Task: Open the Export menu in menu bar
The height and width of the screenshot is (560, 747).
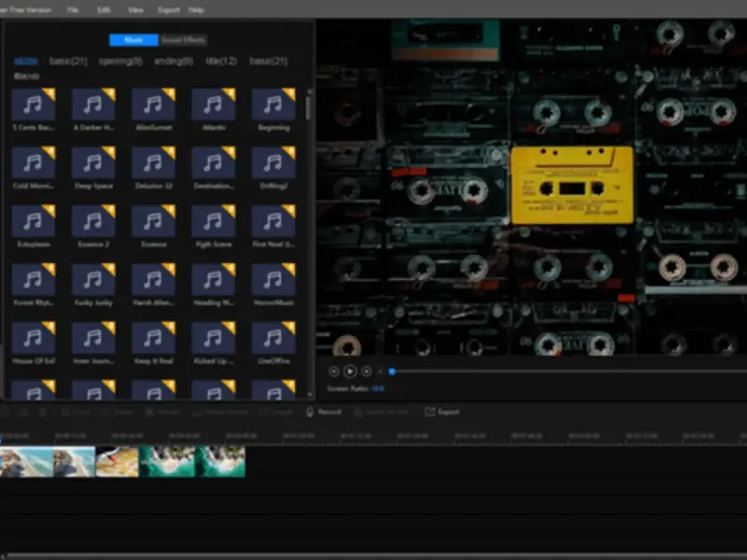Action: 169,9
